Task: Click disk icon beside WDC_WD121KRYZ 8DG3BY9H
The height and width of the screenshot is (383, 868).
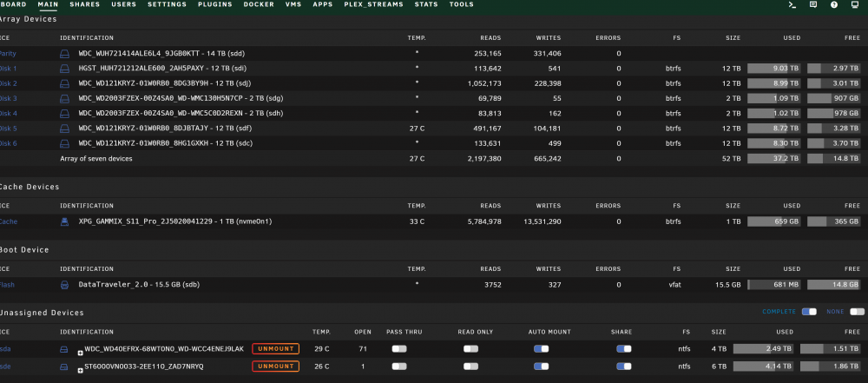Action: 65,83
